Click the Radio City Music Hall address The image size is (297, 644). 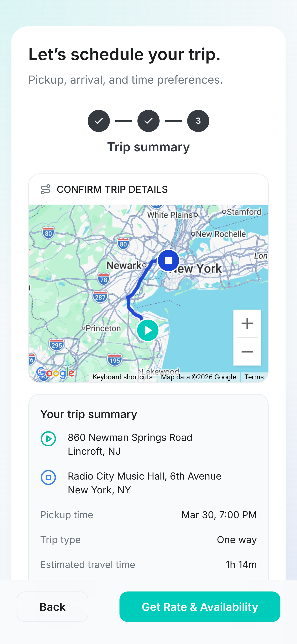[x=145, y=483]
